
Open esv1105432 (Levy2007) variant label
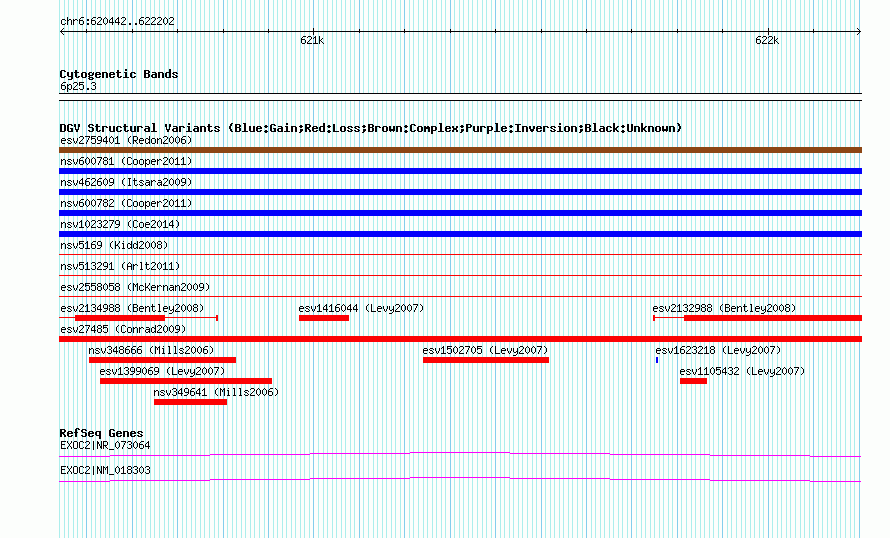point(742,371)
